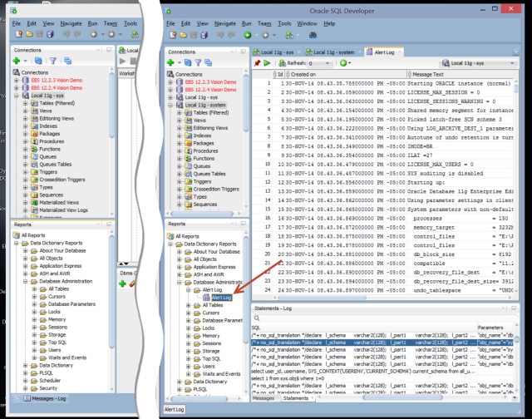
Task: Click green plus New Connection in right Connections panel
Action: (x=170, y=62)
